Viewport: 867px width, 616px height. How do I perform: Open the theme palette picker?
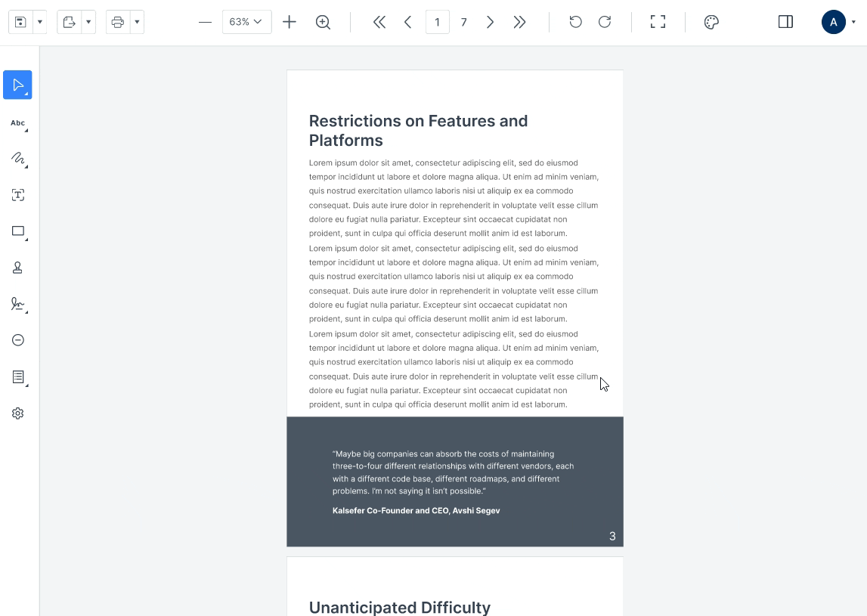(711, 22)
